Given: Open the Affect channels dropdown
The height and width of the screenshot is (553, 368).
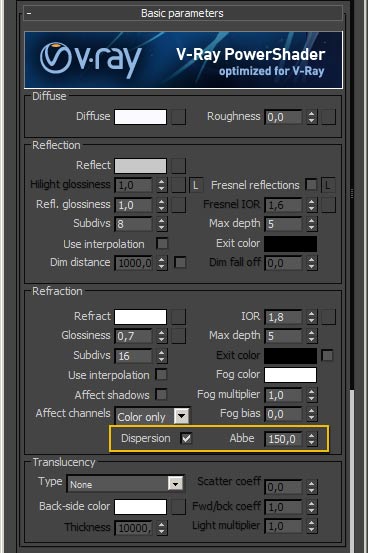Looking at the screenshot, I should [x=152, y=417].
